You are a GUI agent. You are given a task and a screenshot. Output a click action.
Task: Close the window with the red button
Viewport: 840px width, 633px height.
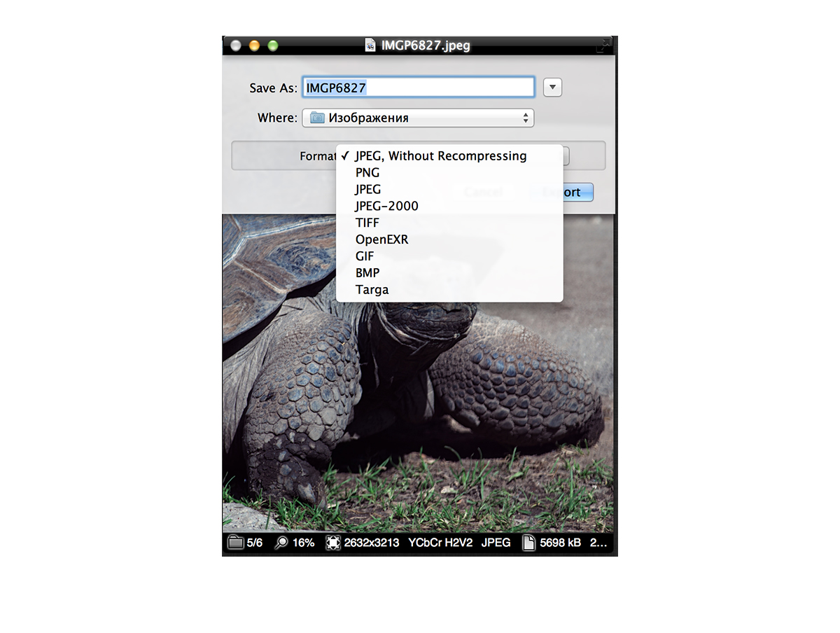(x=236, y=46)
